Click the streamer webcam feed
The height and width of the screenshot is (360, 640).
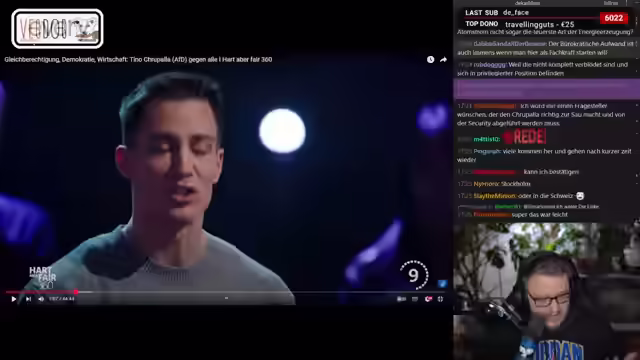[x=547, y=291]
